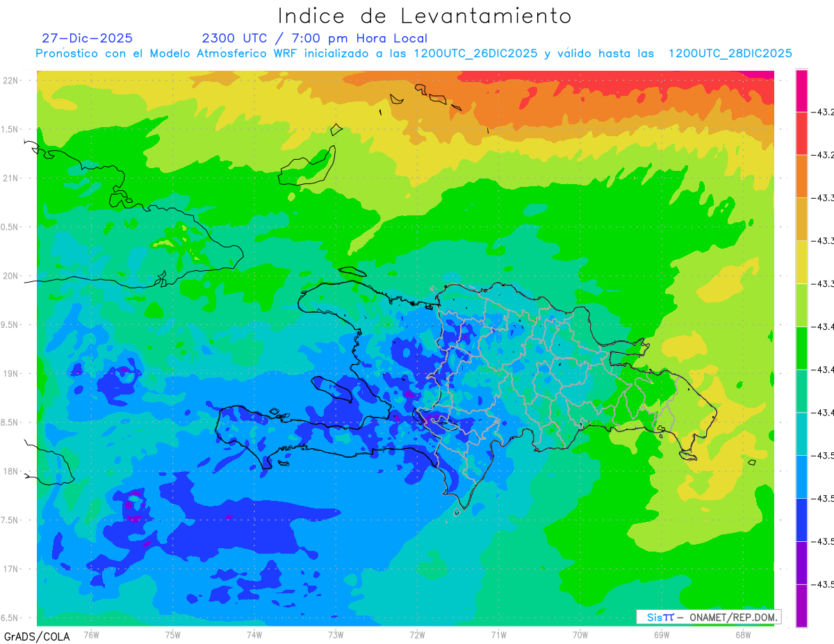Pick the purple swatch just below dark blue

coord(801,563)
